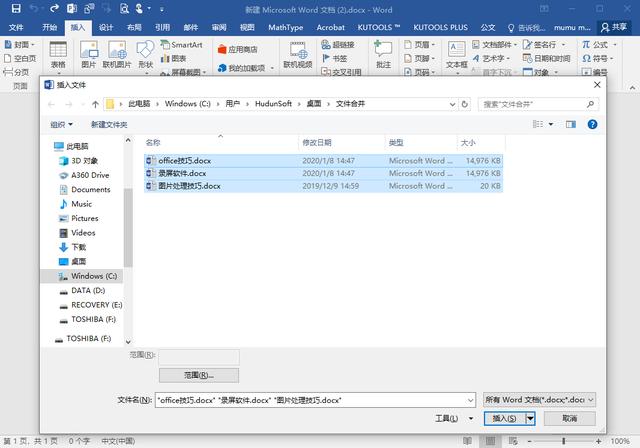
Task: Click the zoom in plus button
Action: (x=598, y=441)
